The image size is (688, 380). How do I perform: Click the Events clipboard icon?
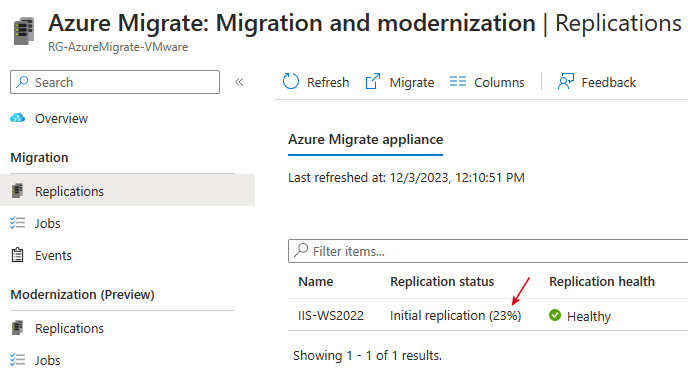point(18,255)
